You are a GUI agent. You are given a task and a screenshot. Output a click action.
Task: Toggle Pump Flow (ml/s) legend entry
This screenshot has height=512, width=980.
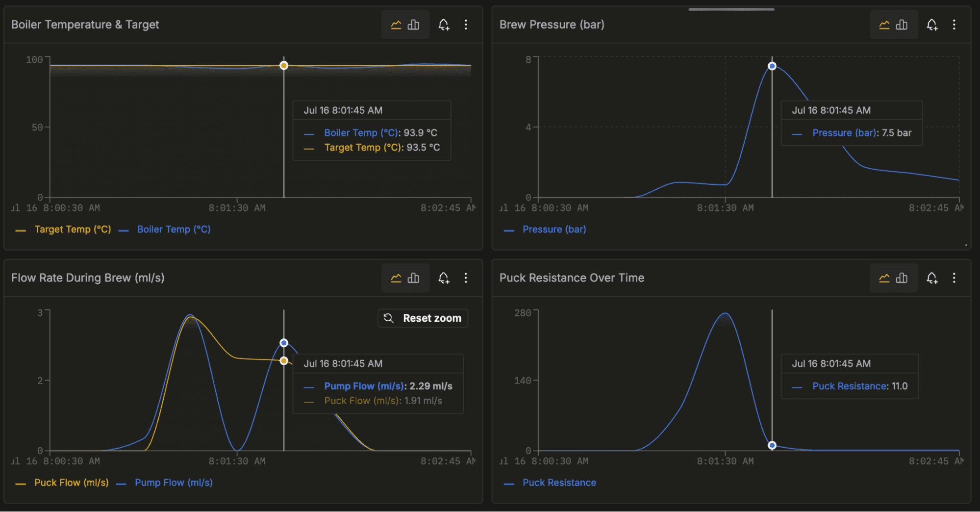click(x=164, y=483)
